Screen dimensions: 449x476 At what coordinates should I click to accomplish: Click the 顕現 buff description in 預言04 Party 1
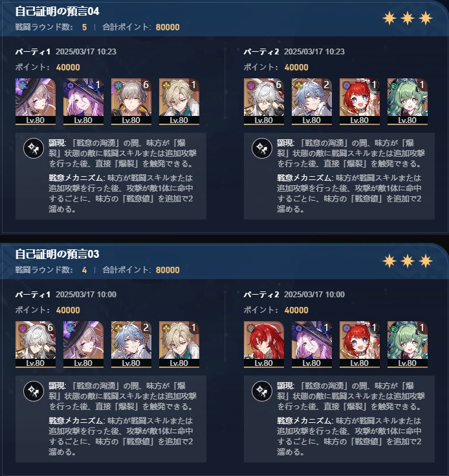[x=123, y=153]
